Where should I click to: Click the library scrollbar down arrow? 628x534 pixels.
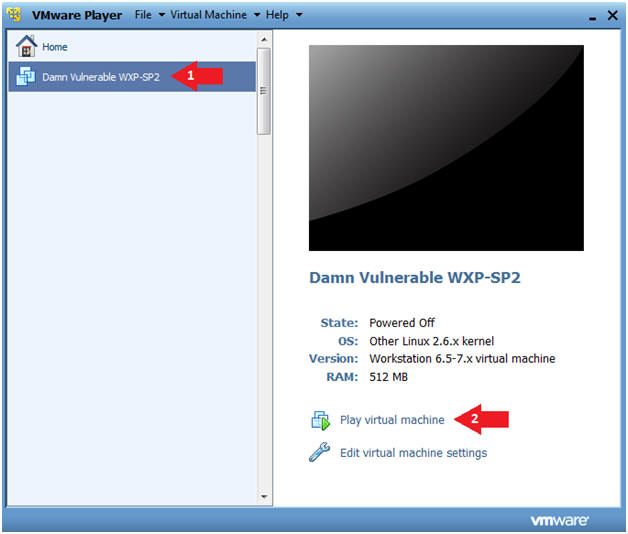(x=264, y=497)
